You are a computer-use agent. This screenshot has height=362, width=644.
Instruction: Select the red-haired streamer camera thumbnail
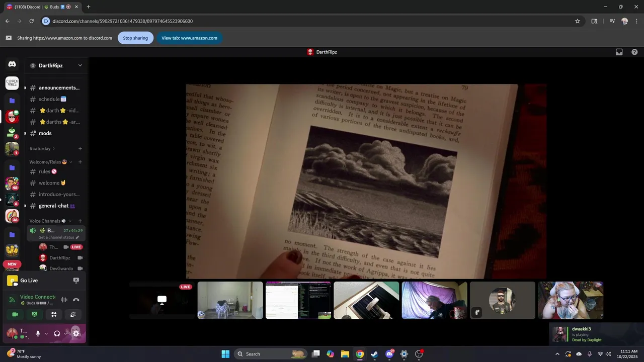click(x=571, y=300)
